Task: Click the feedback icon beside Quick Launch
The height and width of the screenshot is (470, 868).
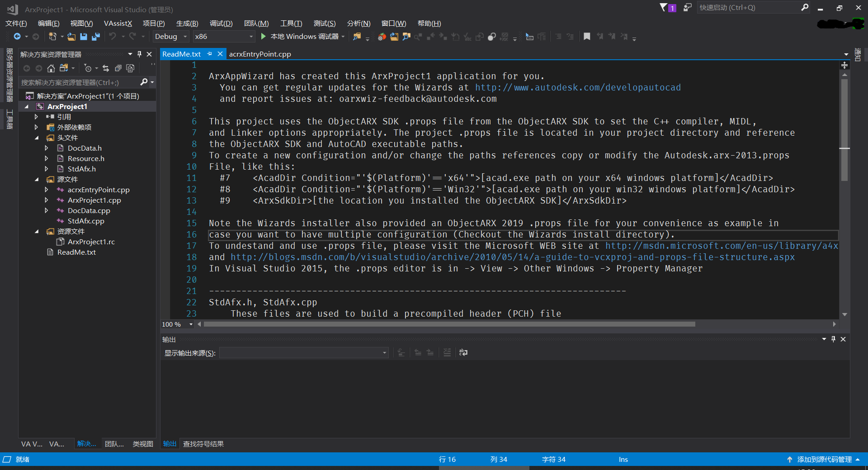Action: coord(687,7)
